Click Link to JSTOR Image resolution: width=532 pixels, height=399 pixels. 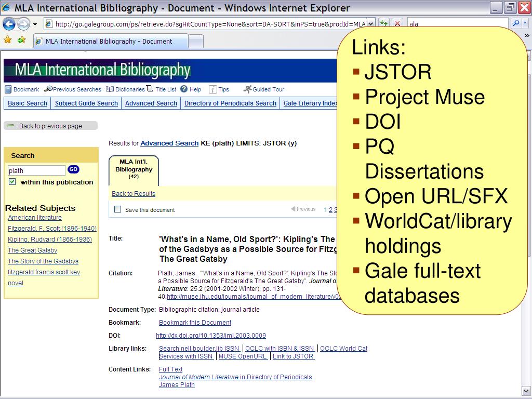point(294,356)
